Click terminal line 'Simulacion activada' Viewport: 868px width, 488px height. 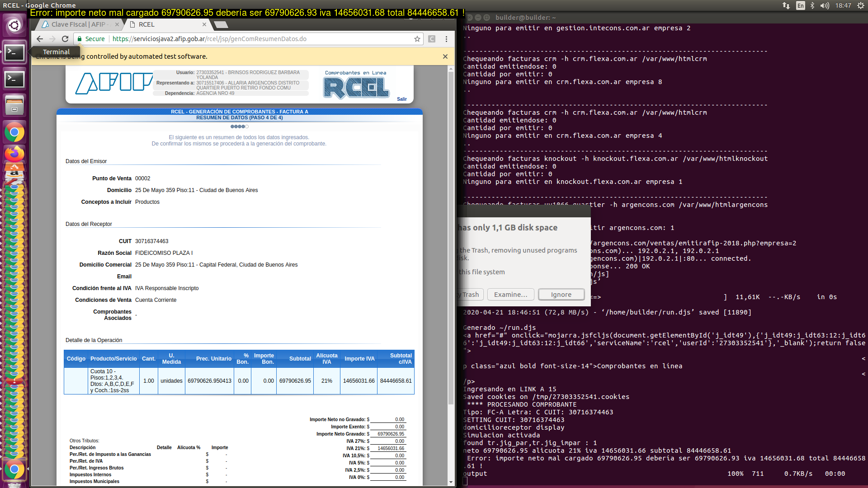[x=501, y=435]
